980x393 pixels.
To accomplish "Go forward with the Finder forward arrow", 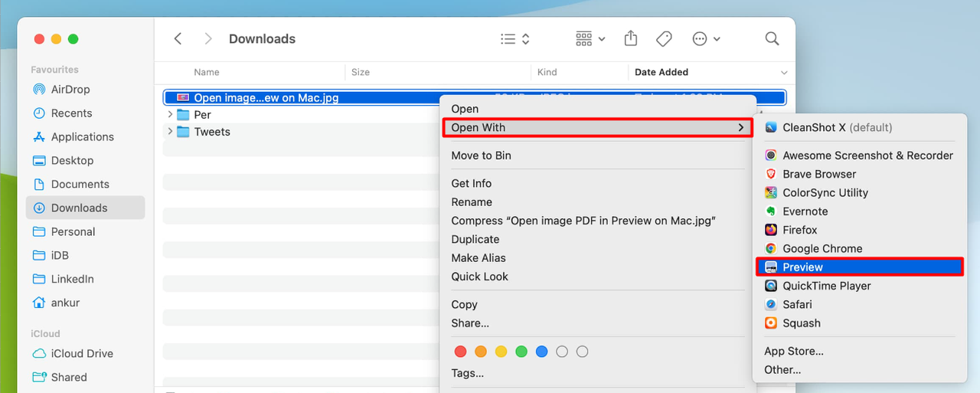I will pyautogui.click(x=208, y=38).
